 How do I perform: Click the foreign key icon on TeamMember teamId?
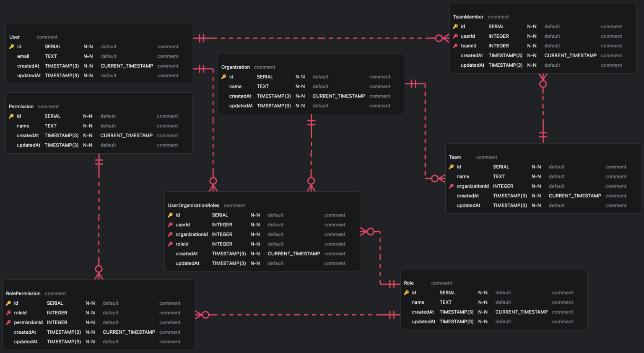[x=455, y=46]
